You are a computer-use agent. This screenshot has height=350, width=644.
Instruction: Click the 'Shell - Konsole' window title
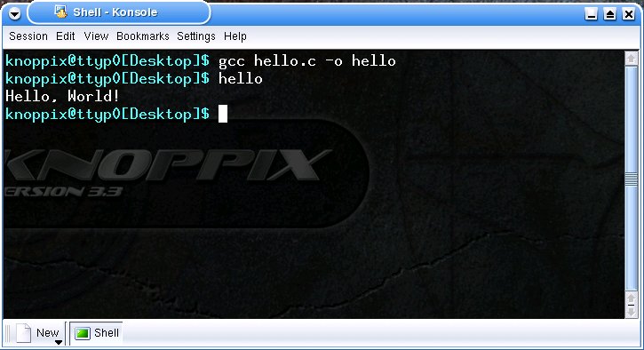[x=115, y=12]
